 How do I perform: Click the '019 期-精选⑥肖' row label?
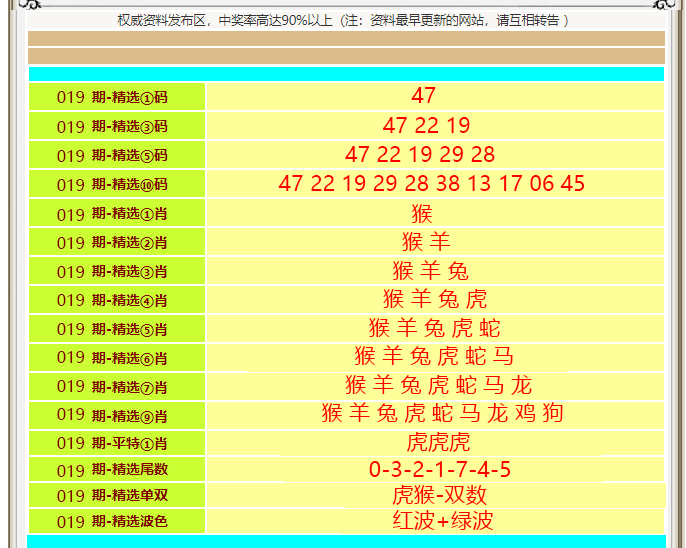tap(113, 357)
